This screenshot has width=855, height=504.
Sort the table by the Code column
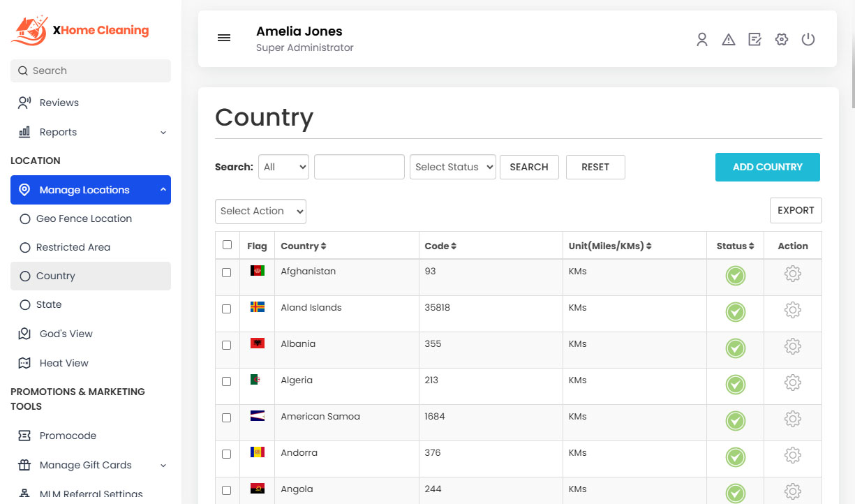[440, 246]
